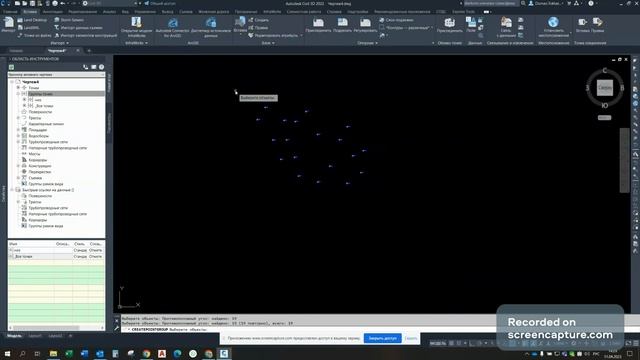Open the Windows Start menu
The height and width of the screenshot is (360, 640).
click(x=7, y=353)
